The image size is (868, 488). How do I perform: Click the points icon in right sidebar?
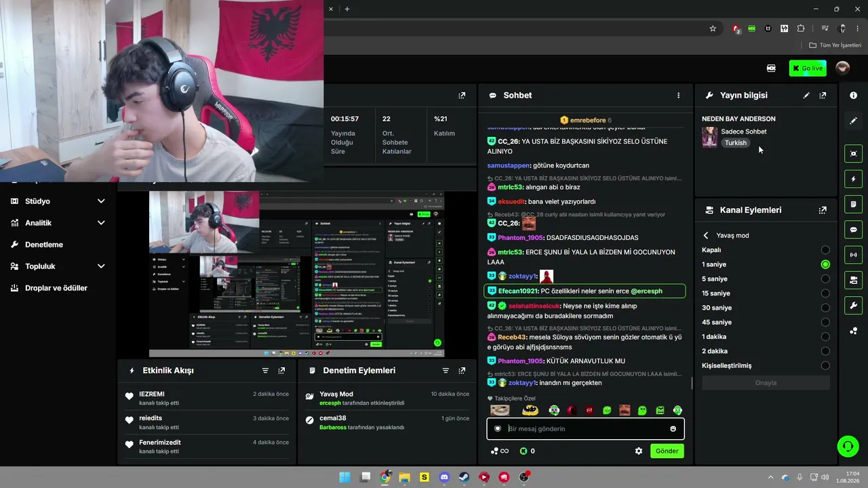click(854, 331)
